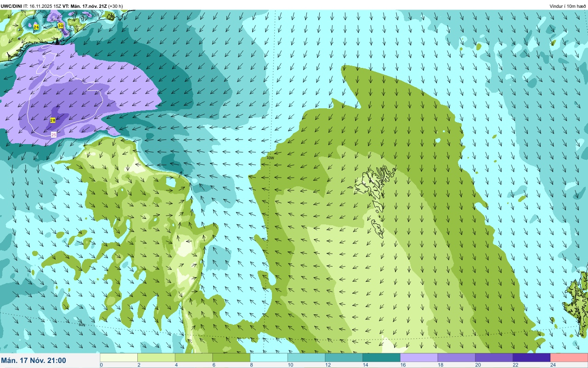The image size is (588, 368).
Task: Click the white contour label 25
Action: [x=54, y=134]
